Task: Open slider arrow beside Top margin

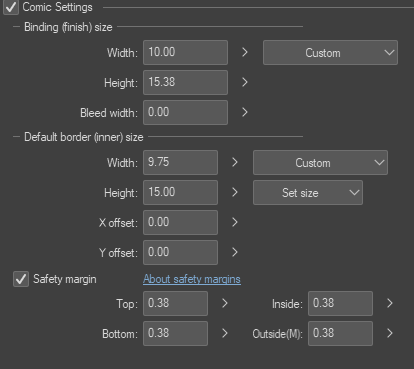Action: (x=225, y=303)
